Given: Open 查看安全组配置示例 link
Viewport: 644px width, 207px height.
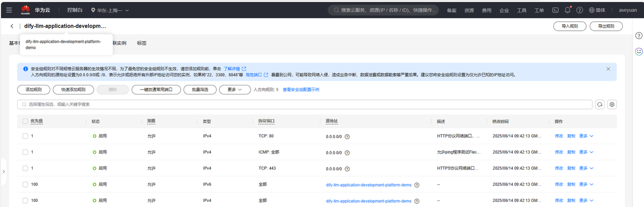Looking at the screenshot, I should pos(301,90).
